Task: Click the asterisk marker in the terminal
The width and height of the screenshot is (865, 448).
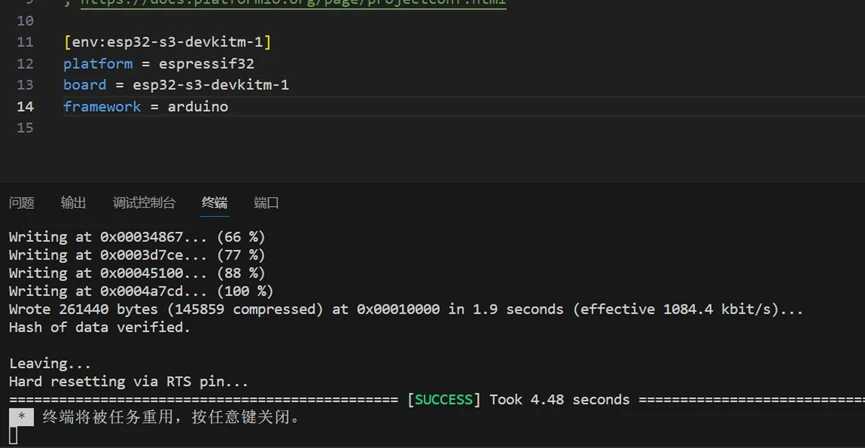Action: click(21, 417)
